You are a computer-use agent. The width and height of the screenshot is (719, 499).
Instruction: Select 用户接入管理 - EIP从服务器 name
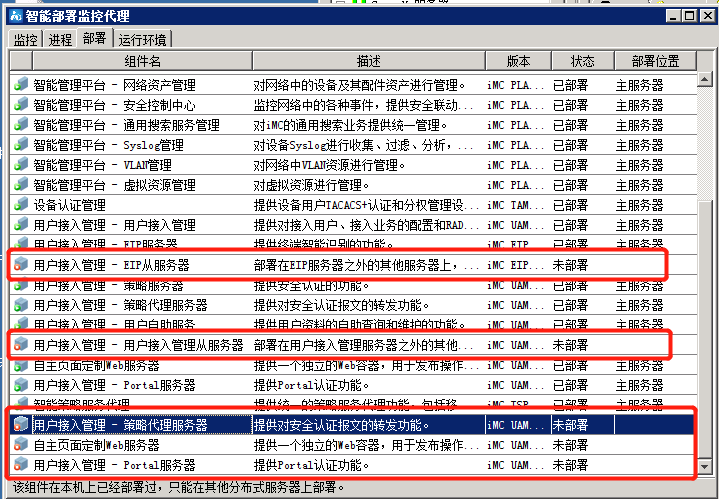click(111, 265)
